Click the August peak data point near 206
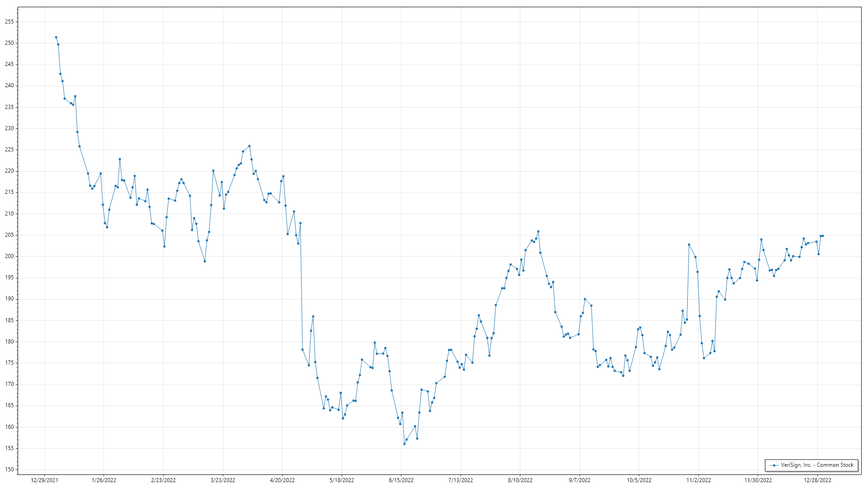The height and width of the screenshot is (488, 868). click(x=538, y=232)
